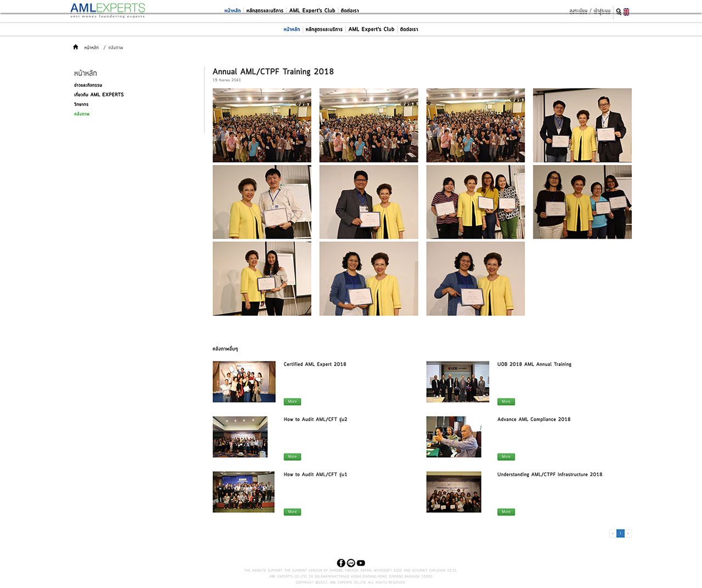Open the YouTube icon in the footer
This screenshot has width=702, height=588.
pyautogui.click(x=361, y=563)
